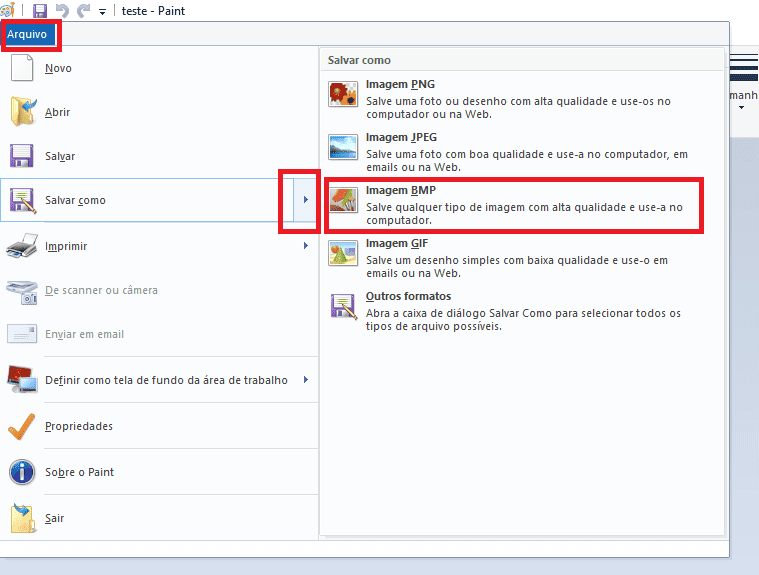Image resolution: width=759 pixels, height=575 pixels.
Task: Click the Imprimir printer icon
Action: [22, 245]
